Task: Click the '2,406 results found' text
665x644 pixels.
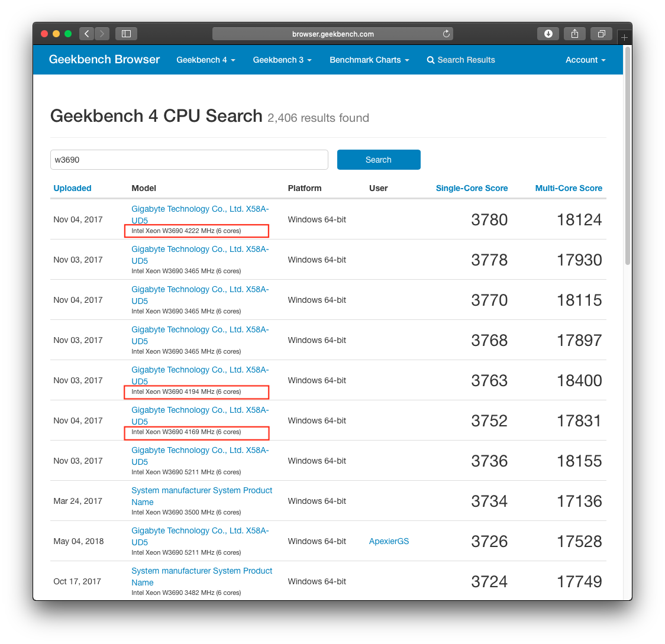Action: tap(318, 118)
